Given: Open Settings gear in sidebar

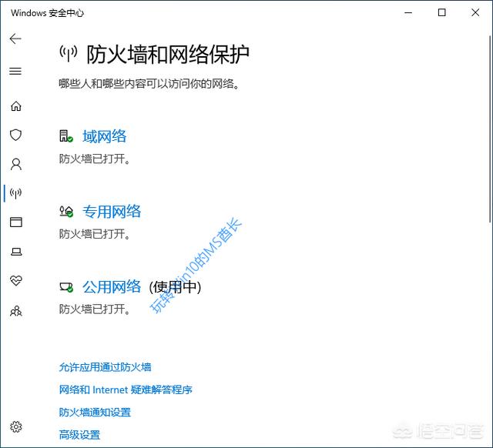Looking at the screenshot, I should tap(15, 426).
